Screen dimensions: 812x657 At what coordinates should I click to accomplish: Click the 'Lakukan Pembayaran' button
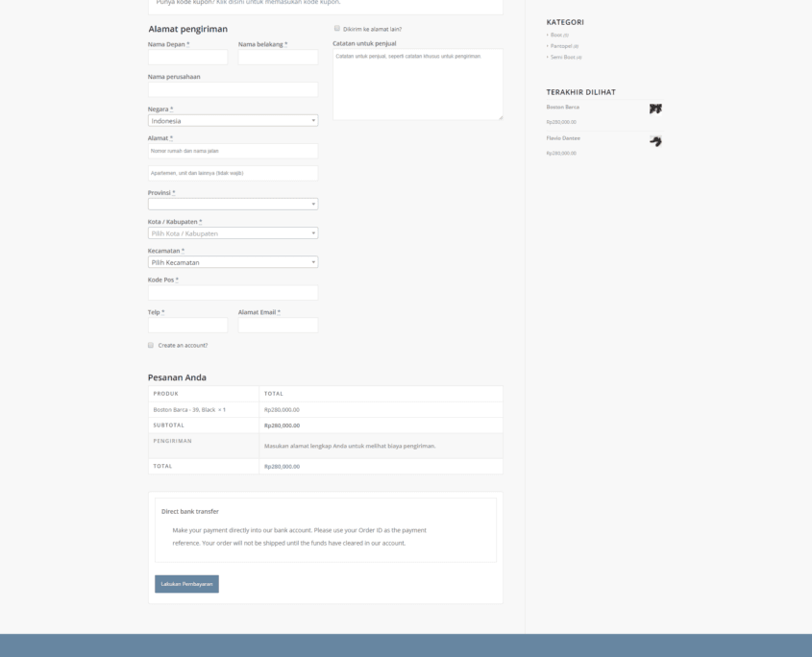pos(186,584)
